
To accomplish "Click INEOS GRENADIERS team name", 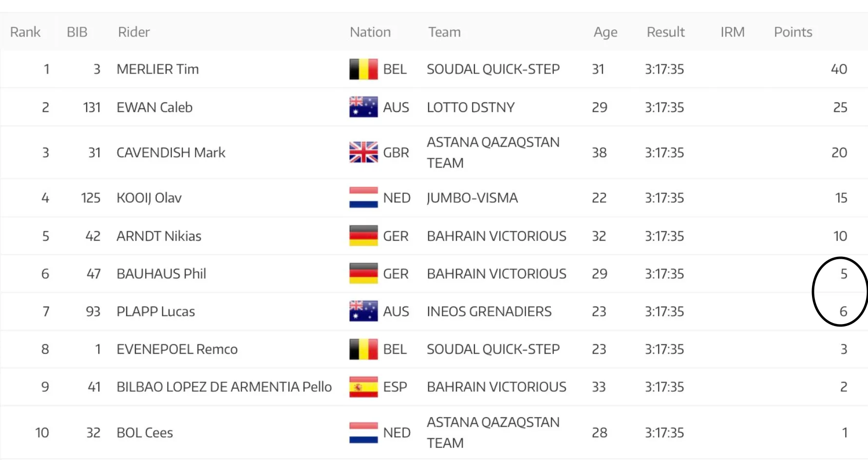I will click(x=489, y=311).
